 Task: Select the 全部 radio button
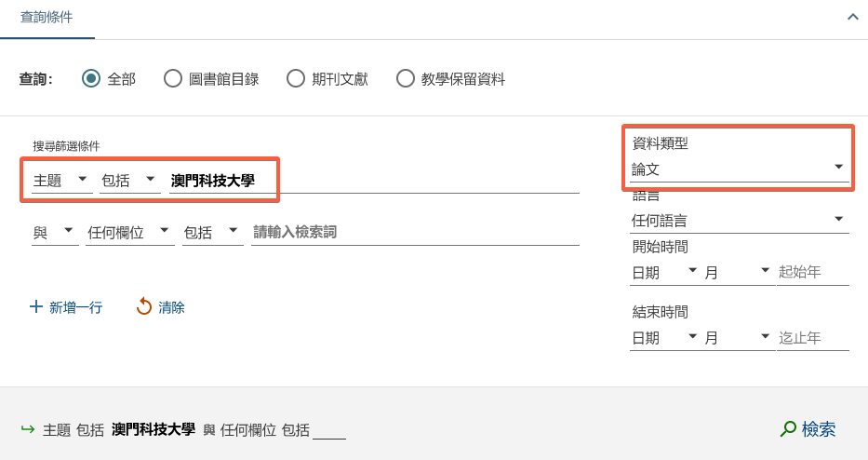(x=91, y=79)
